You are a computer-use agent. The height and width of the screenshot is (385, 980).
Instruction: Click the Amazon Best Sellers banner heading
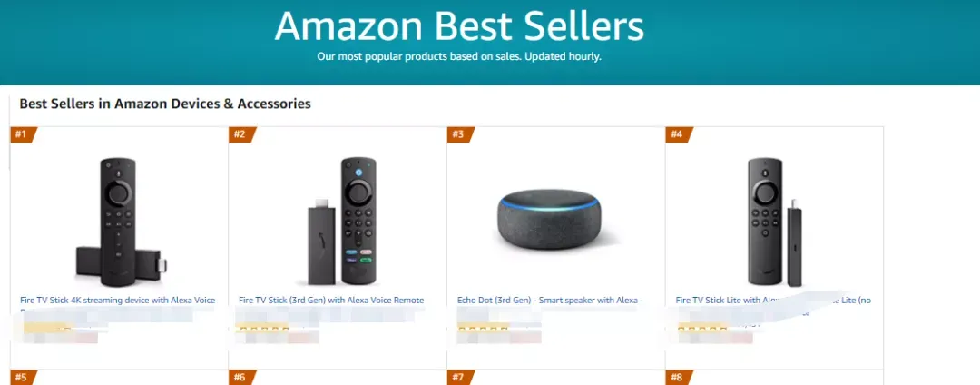[459, 26]
